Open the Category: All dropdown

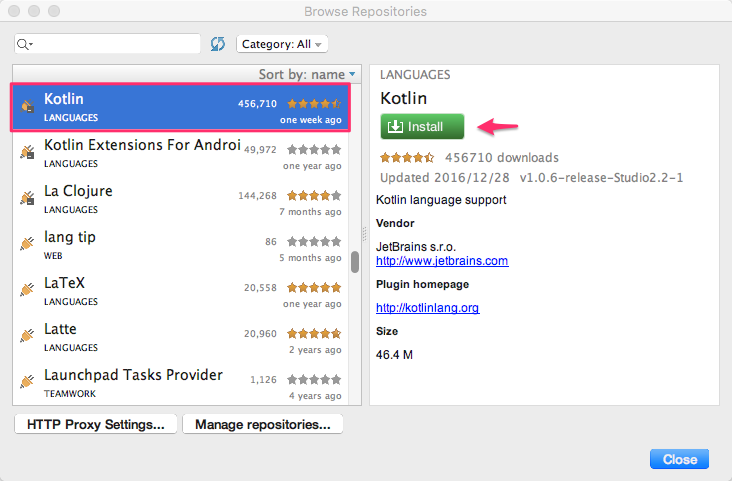click(281, 44)
